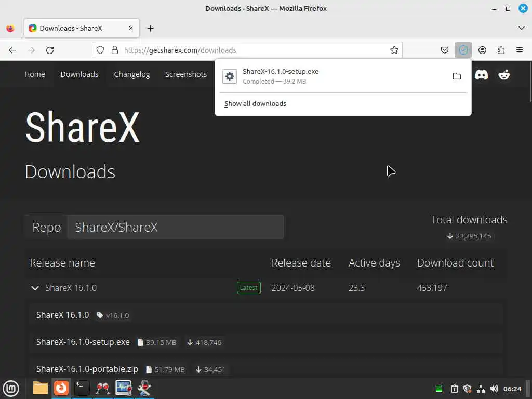Open the Files folder icon in taskbar
532x399 pixels.
point(41,388)
